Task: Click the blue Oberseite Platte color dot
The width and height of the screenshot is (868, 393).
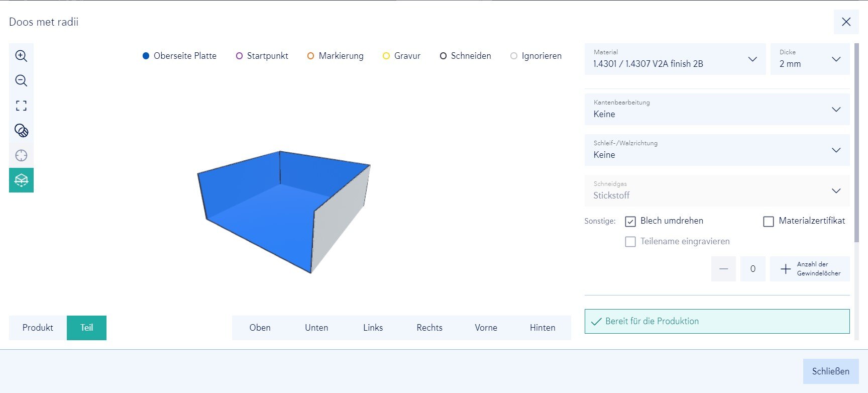Action: click(146, 56)
